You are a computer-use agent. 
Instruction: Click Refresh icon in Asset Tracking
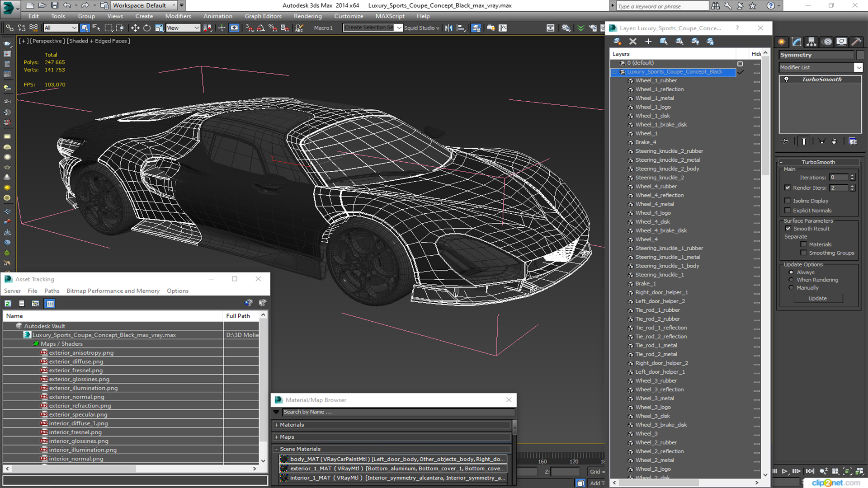click(x=8, y=304)
